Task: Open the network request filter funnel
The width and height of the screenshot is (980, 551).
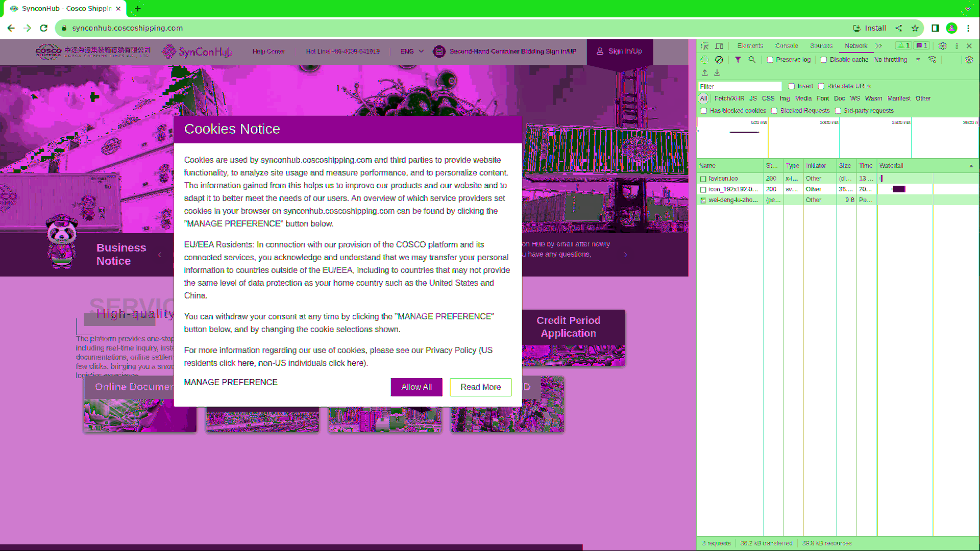Action: coord(738,60)
